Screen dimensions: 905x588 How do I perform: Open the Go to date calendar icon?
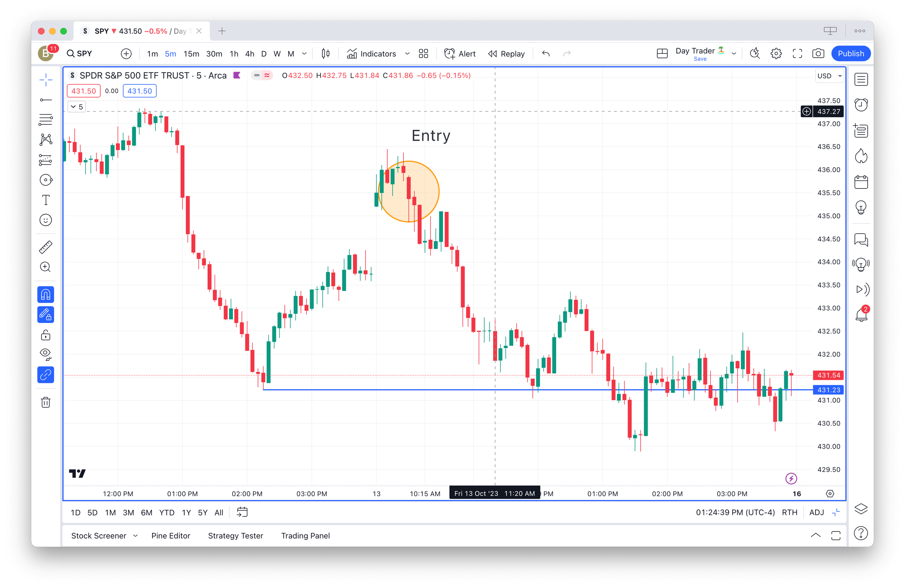[x=242, y=512]
